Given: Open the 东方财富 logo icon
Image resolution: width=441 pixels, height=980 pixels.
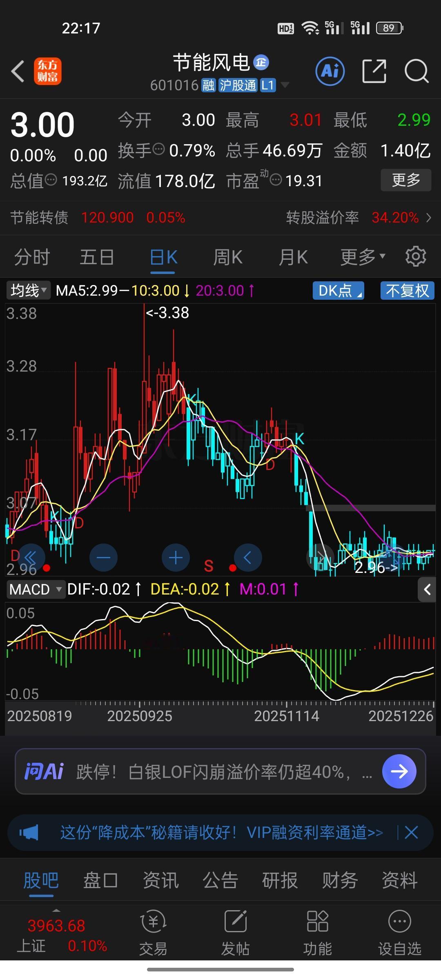Looking at the screenshot, I should (x=48, y=71).
